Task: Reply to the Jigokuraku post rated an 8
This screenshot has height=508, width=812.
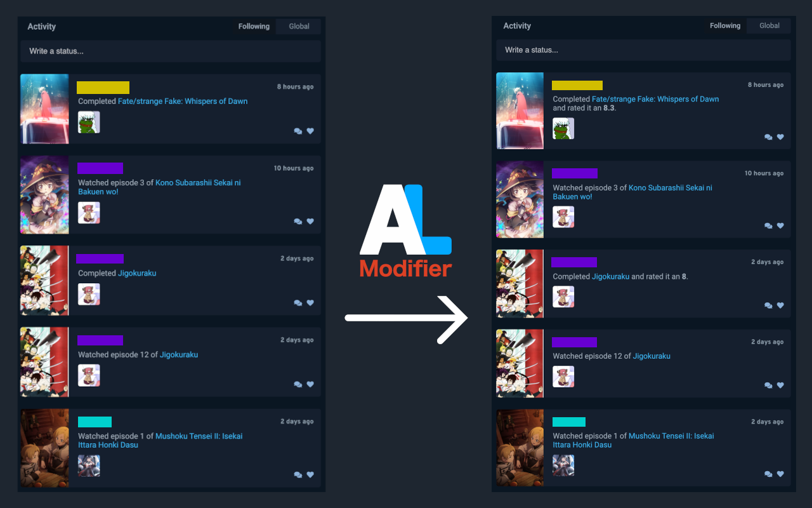Action: (x=768, y=305)
